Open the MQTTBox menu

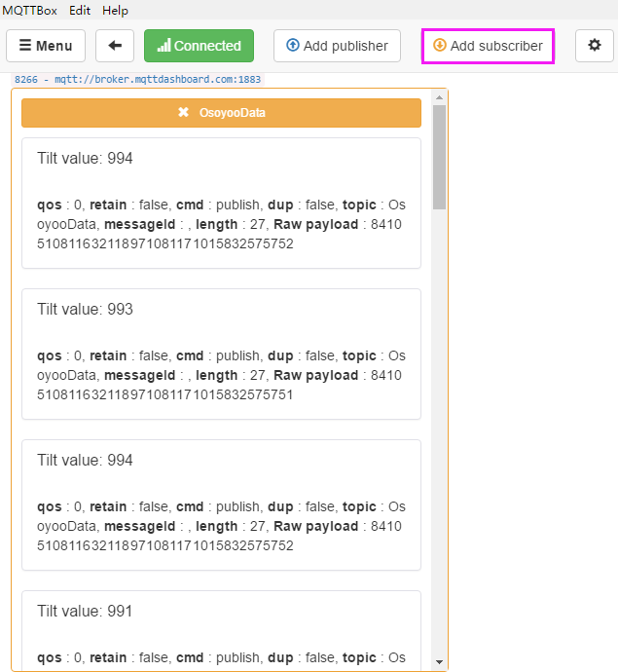[x=29, y=11]
